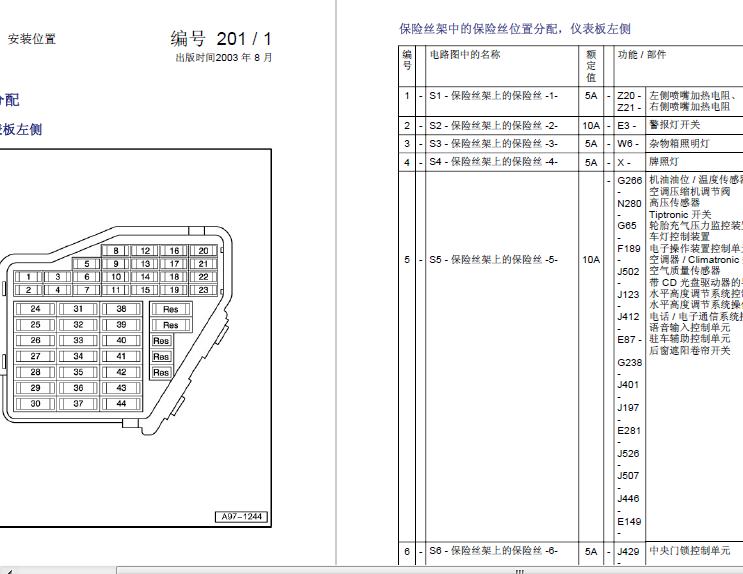Click the component code 'N280'
Screen dimensions: 743x574
pos(629,204)
